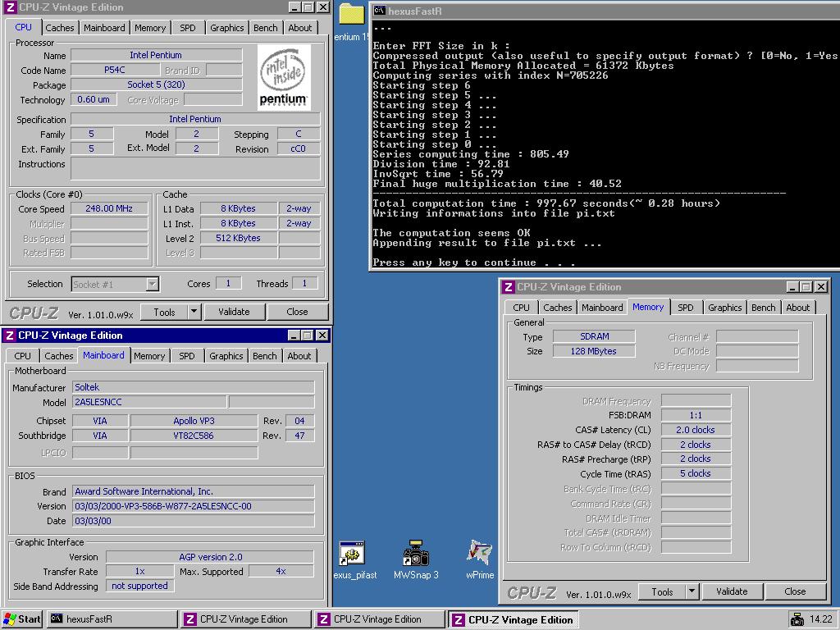Click the Intel Inside Pentium logo
The width and height of the screenshot is (840, 630).
284,77
